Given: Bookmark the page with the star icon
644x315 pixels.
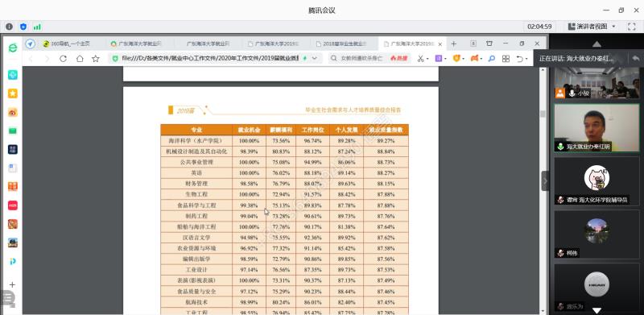Looking at the screenshot, I should (96, 59).
